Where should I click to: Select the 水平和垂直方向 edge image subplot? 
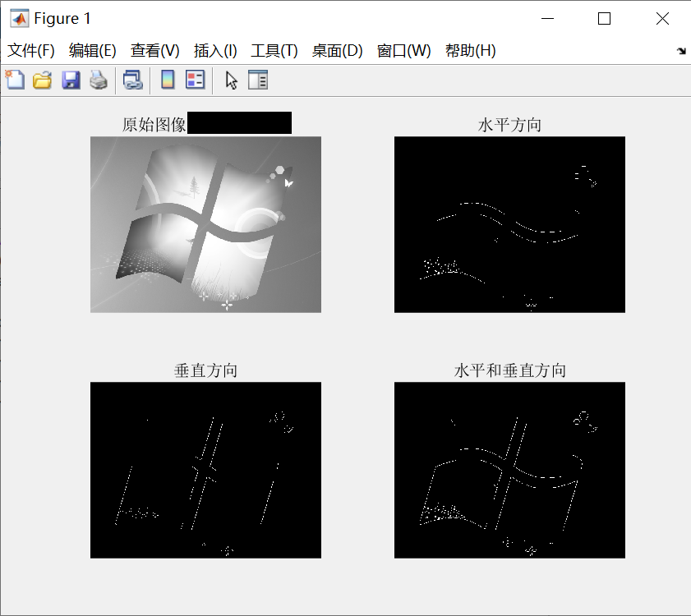click(510, 470)
